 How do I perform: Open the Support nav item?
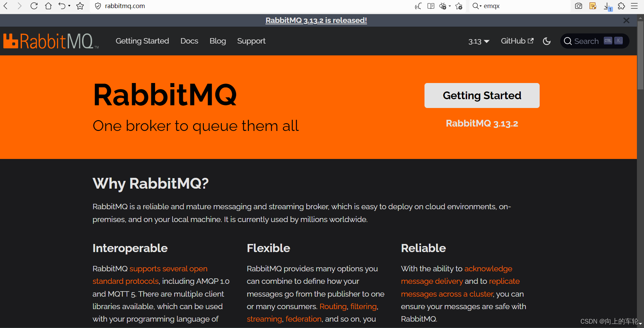pos(251,41)
